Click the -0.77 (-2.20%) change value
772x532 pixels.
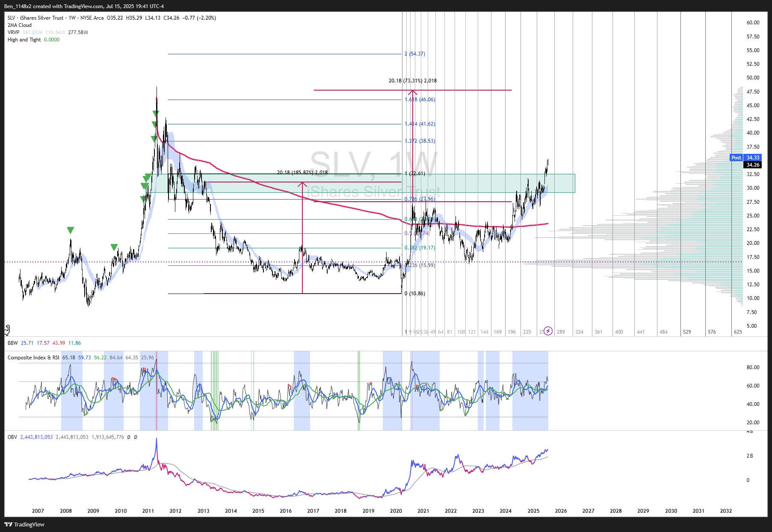tap(199, 18)
